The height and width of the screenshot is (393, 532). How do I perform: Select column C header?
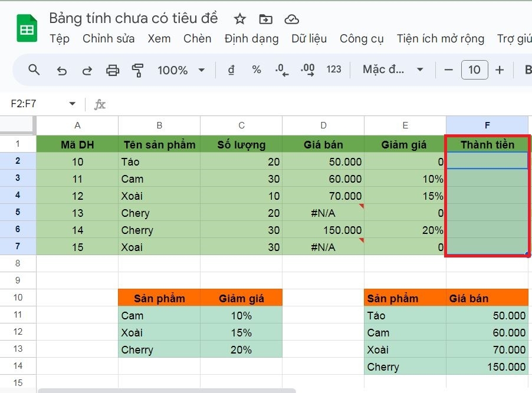click(x=241, y=126)
